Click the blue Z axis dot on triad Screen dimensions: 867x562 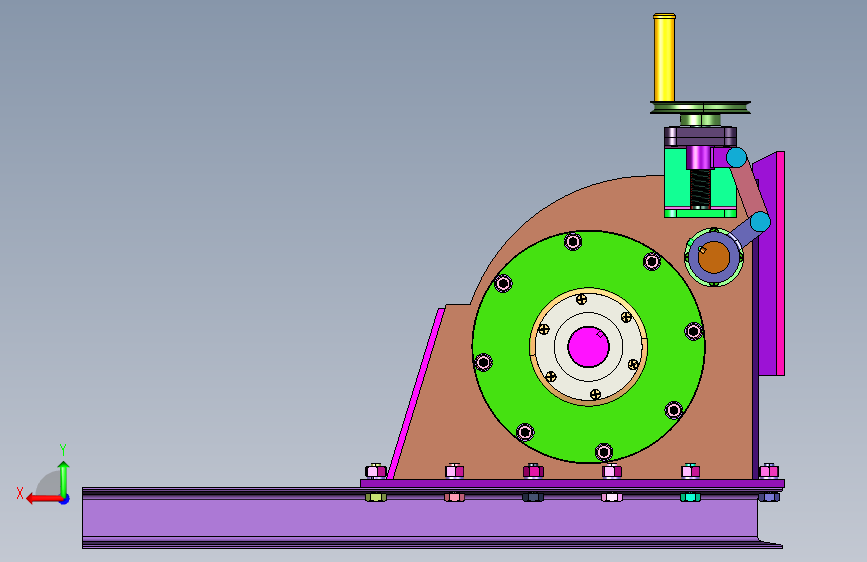[65, 499]
